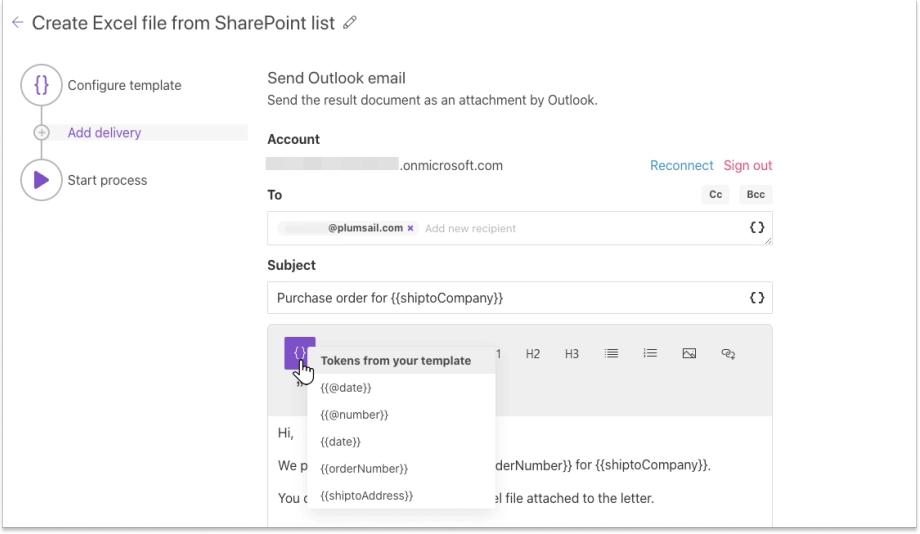Click the plus icon beside Add delivery
This screenshot has height=534, width=920.
tap(42, 133)
